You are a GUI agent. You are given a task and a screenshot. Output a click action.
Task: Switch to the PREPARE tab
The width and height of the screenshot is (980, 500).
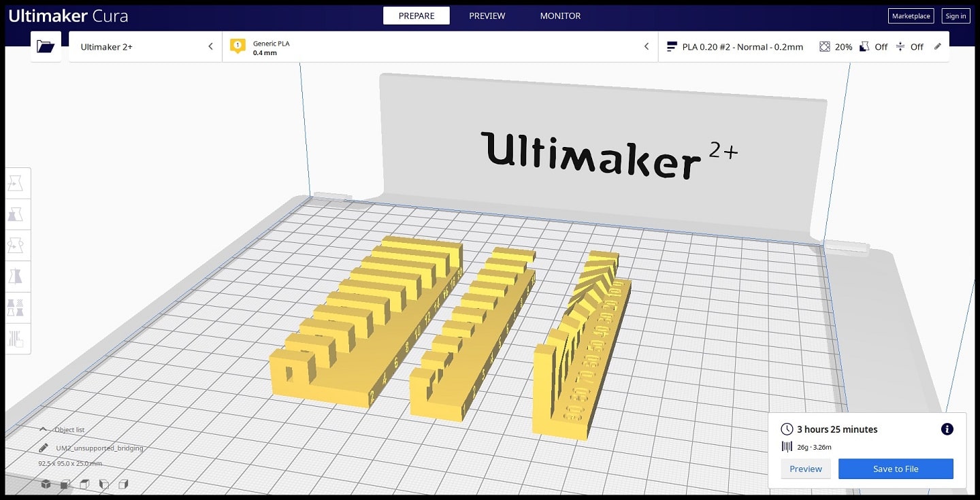pyautogui.click(x=416, y=16)
